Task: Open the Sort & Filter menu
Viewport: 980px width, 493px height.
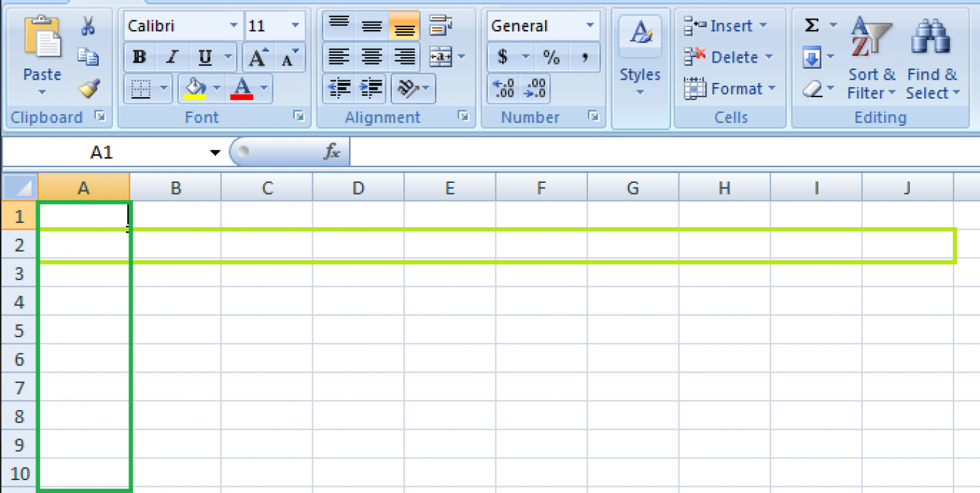Action: pos(871,59)
